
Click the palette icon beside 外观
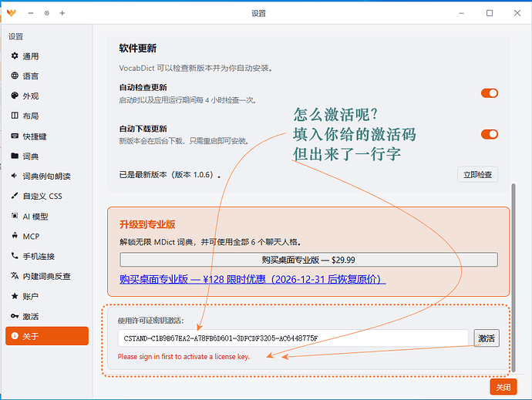[15, 96]
